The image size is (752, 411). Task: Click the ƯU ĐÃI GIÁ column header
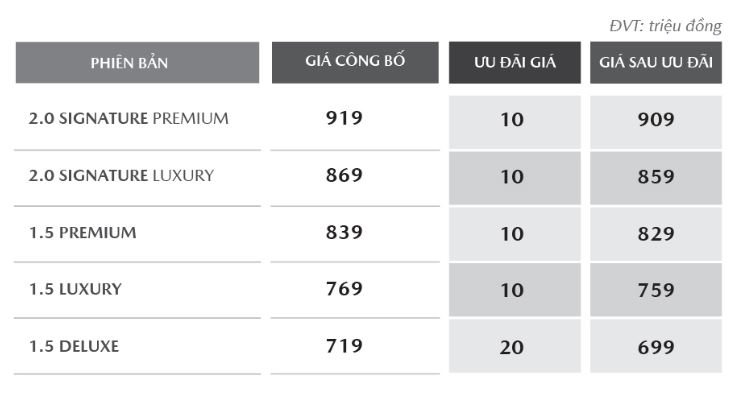[514, 63]
